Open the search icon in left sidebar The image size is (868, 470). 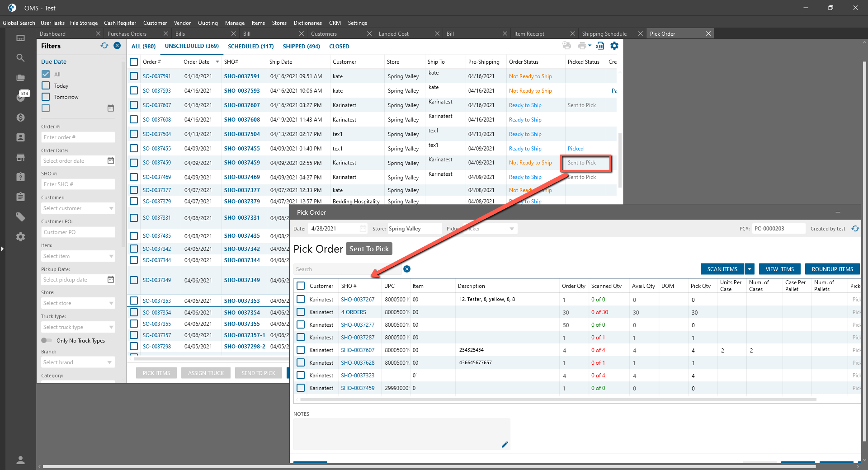pyautogui.click(x=20, y=58)
